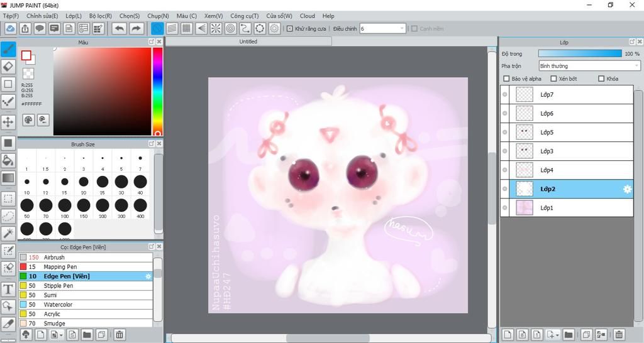Open Lớp(L) menu
Screen dimensions: 644x343
click(74, 16)
